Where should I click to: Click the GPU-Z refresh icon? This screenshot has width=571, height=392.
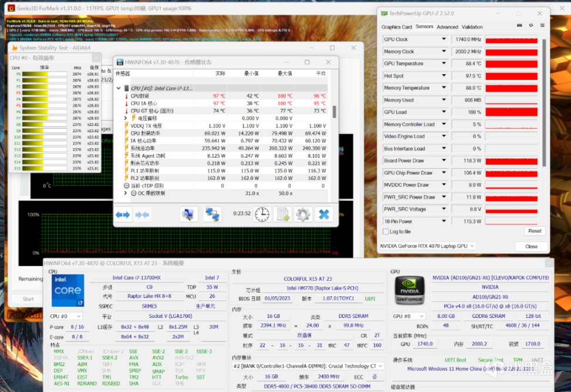[531, 25]
